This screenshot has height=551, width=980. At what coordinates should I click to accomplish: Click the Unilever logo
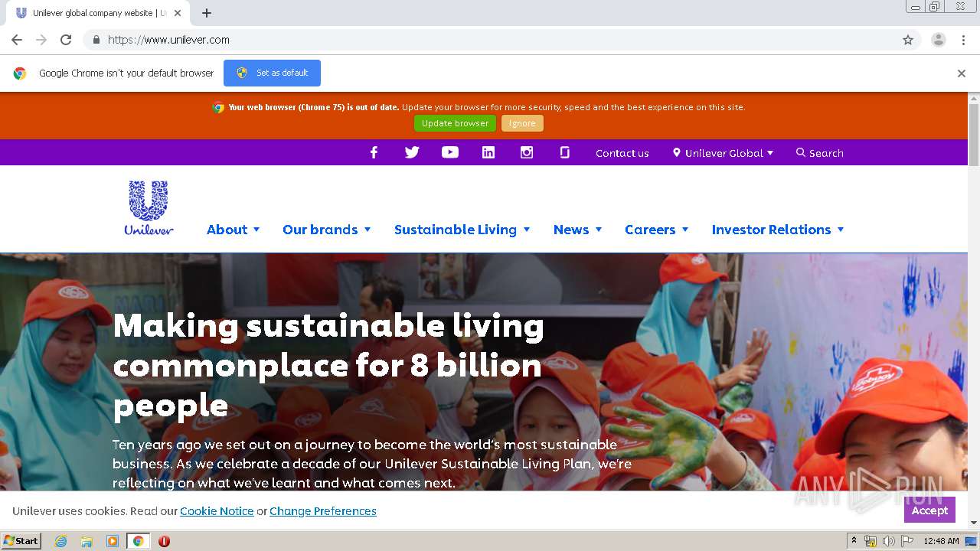pos(149,207)
